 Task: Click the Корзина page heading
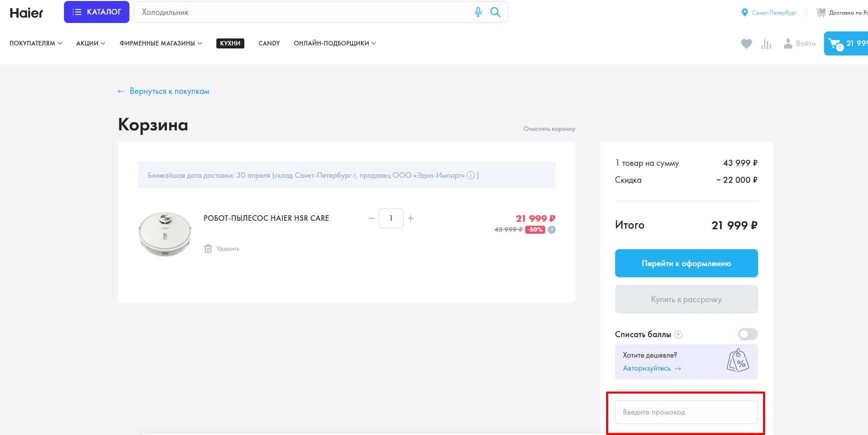click(x=153, y=124)
